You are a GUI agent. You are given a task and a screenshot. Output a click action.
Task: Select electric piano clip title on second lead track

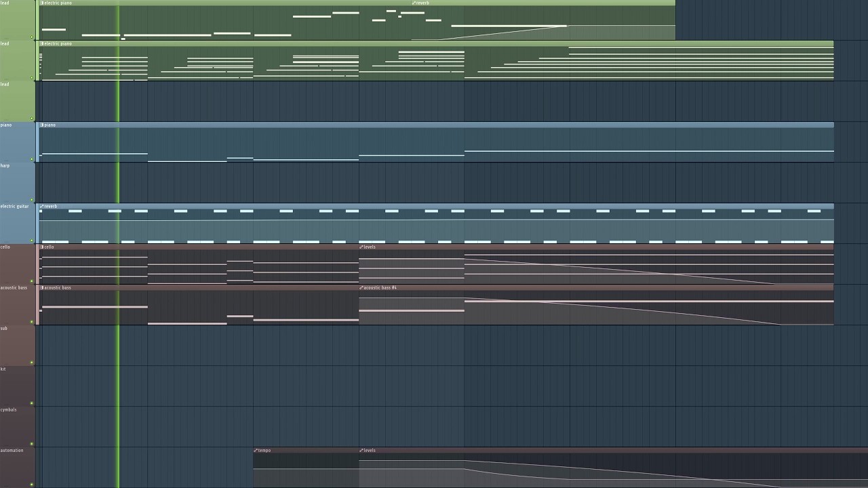coord(58,44)
